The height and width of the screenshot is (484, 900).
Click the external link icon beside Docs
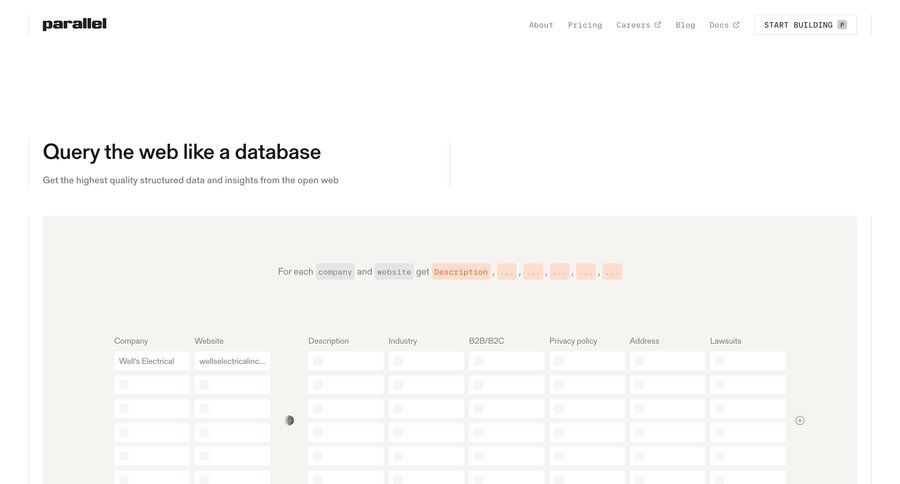pyautogui.click(x=736, y=25)
